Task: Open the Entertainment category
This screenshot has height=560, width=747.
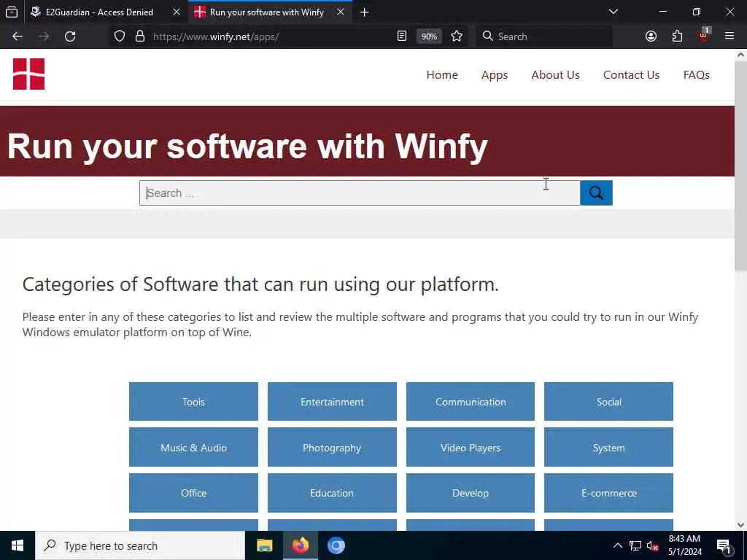Action: (332, 402)
